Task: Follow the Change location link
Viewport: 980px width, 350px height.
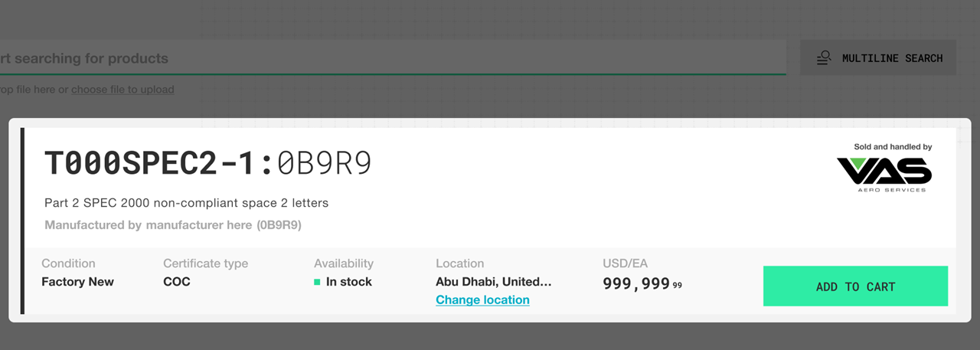Action: click(482, 299)
